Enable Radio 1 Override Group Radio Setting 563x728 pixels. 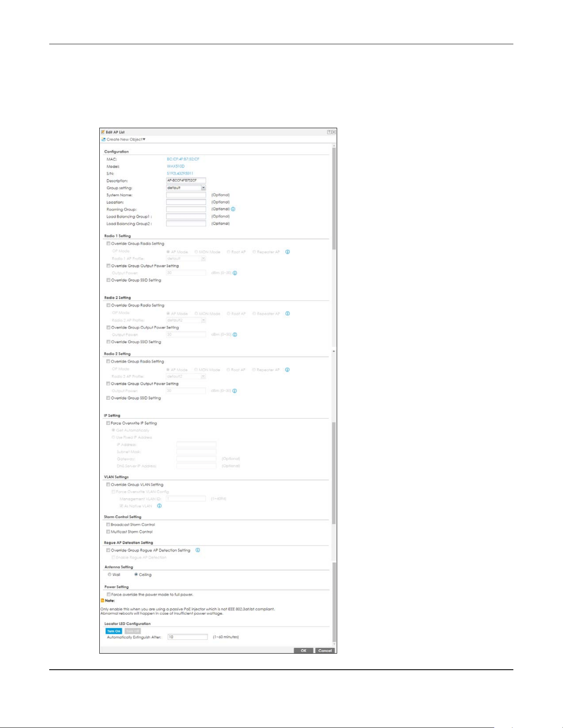coord(108,243)
